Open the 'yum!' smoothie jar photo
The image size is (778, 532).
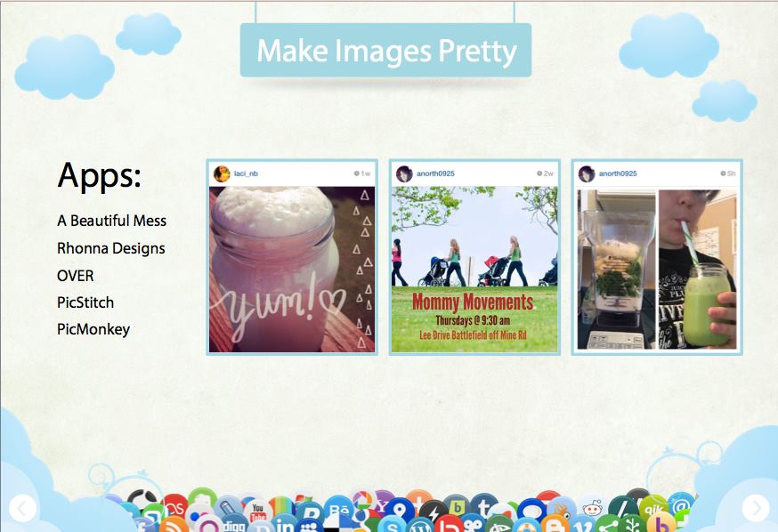pyautogui.click(x=292, y=269)
